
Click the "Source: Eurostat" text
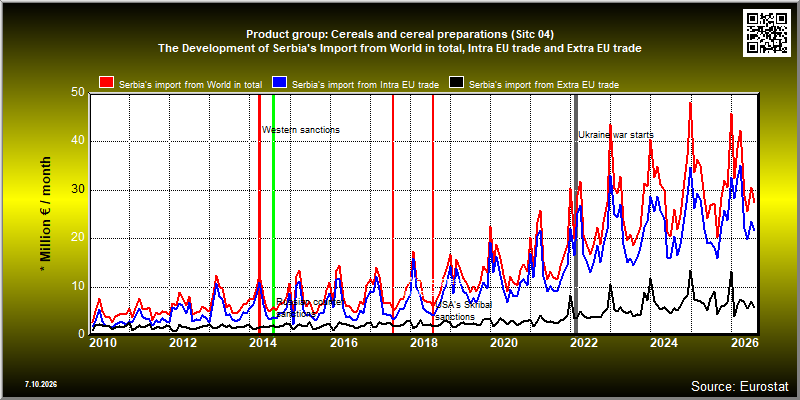(x=740, y=385)
